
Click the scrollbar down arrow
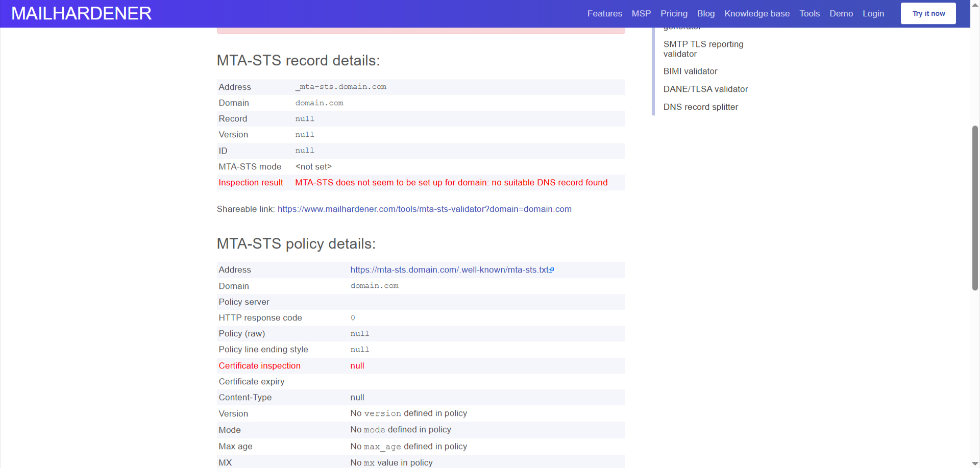click(975, 463)
